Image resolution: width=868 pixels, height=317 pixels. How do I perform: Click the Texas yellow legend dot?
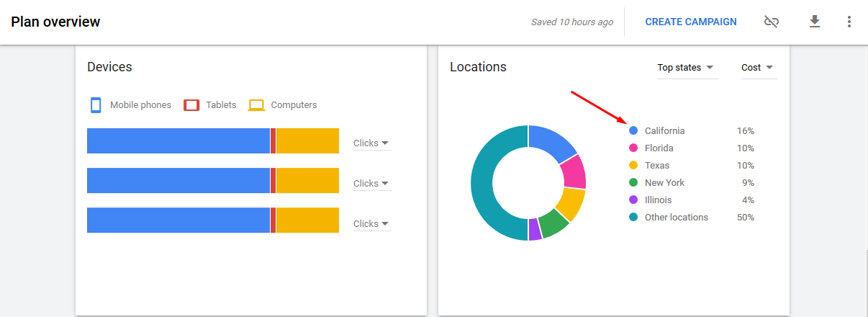point(633,166)
